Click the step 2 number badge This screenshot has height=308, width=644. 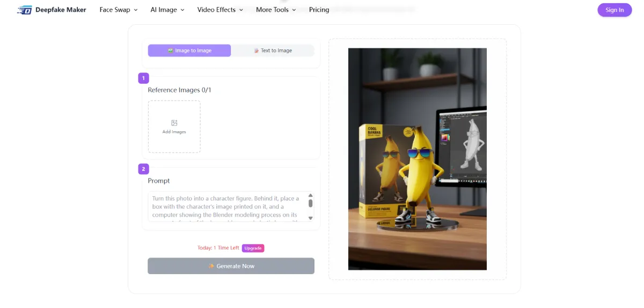(x=143, y=169)
